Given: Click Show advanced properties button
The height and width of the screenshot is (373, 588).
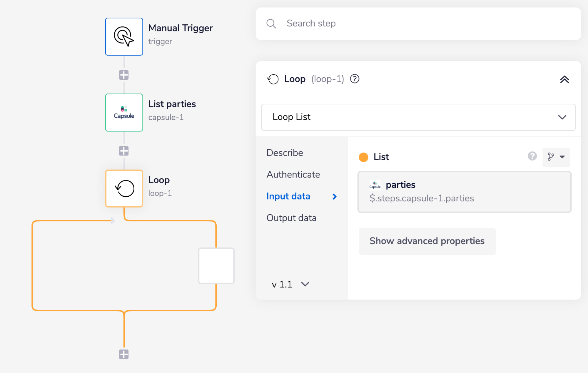Looking at the screenshot, I should click(427, 241).
